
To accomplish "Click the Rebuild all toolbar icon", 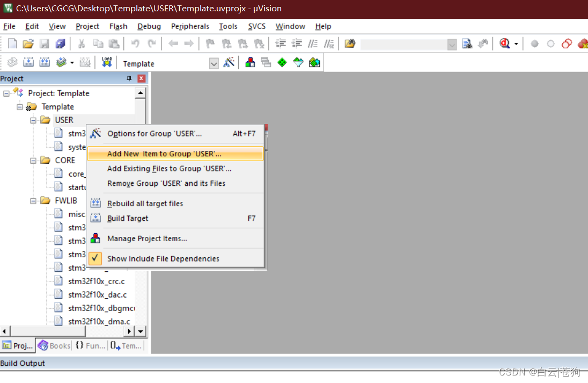I will pos(45,62).
